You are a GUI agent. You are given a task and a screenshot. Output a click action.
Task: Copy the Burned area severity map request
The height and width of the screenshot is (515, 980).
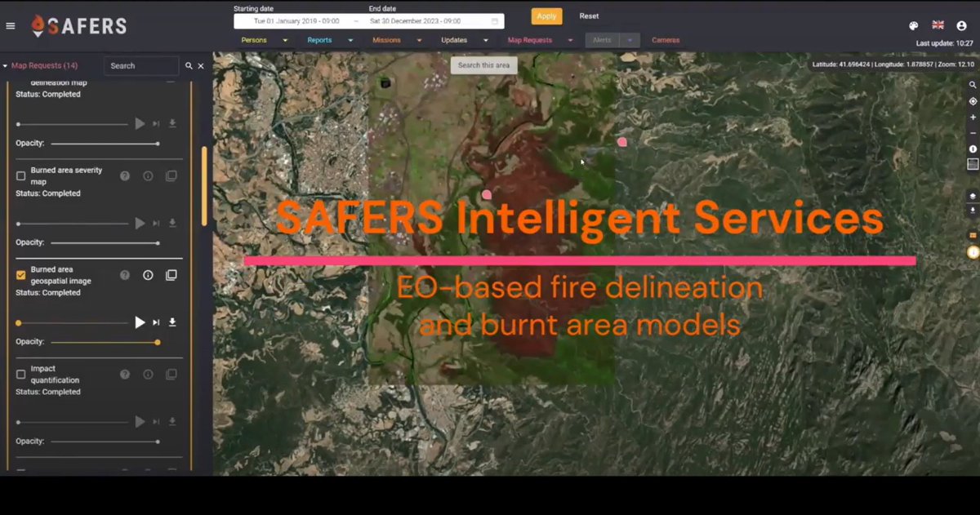tap(171, 175)
